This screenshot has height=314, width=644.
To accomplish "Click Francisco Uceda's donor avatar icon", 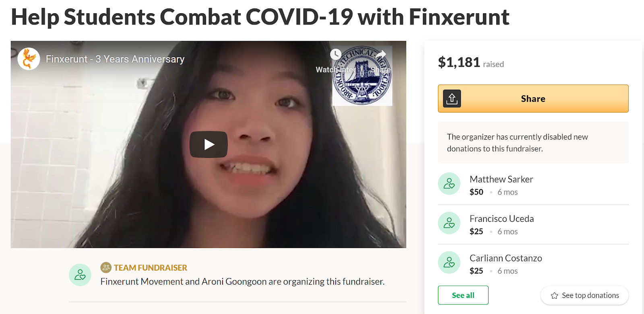I will [449, 223].
